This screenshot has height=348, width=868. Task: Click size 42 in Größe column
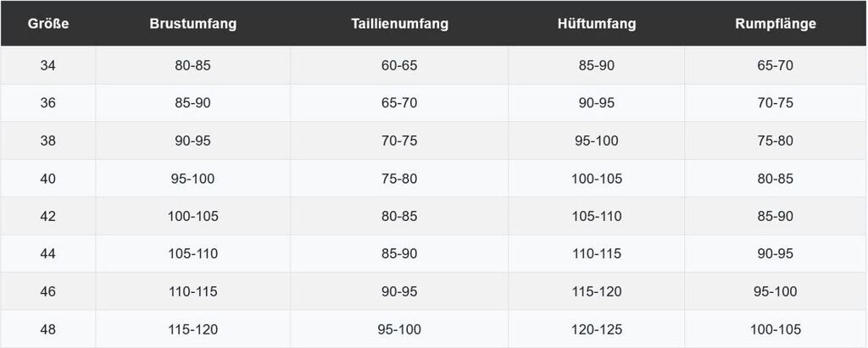(47, 216)
